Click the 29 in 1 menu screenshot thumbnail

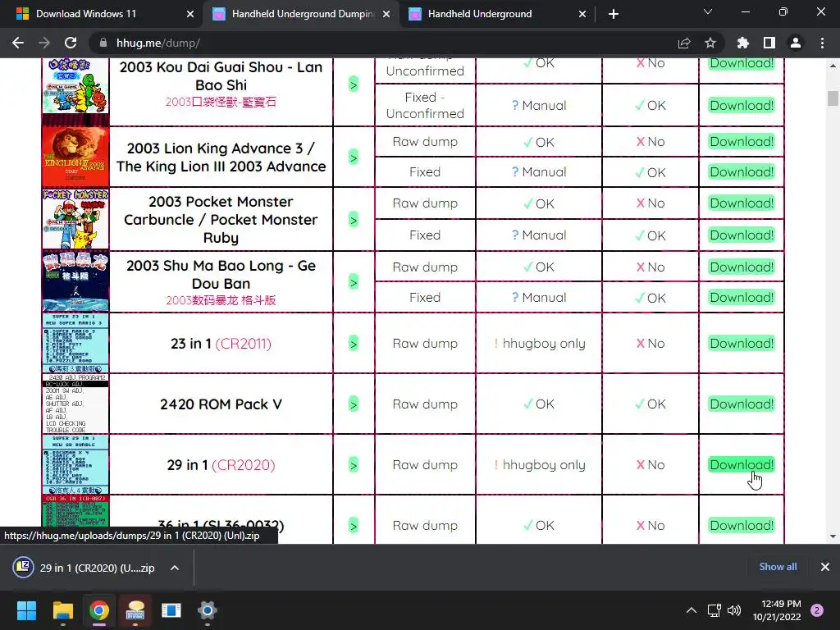75,464
